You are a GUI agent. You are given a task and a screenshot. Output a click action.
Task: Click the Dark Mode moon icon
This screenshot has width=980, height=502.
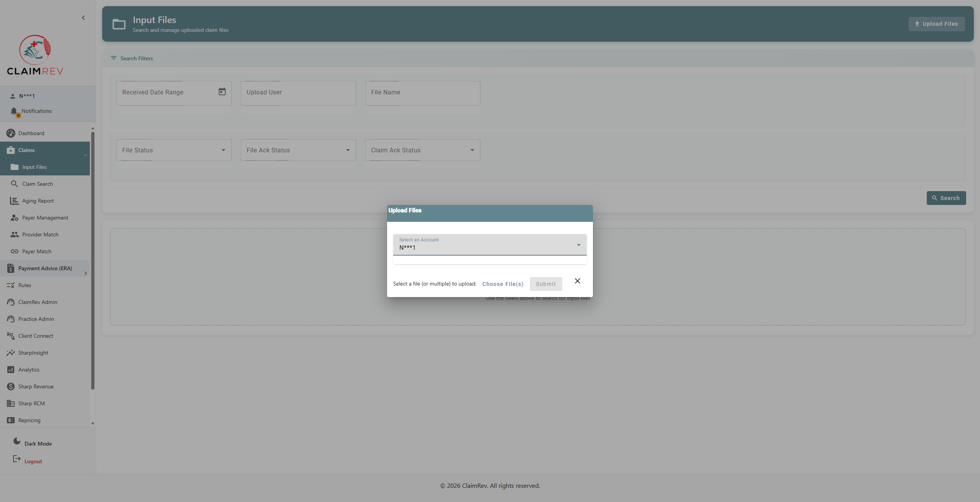click(x=17, y=441)
